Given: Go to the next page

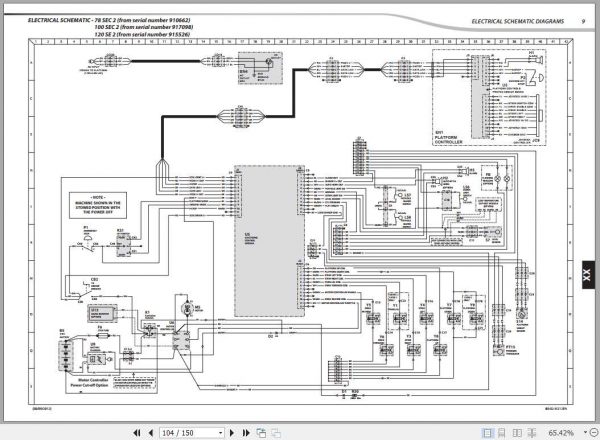Looking at the screenshot, I should pyautogui.click(x=232, y=433).
